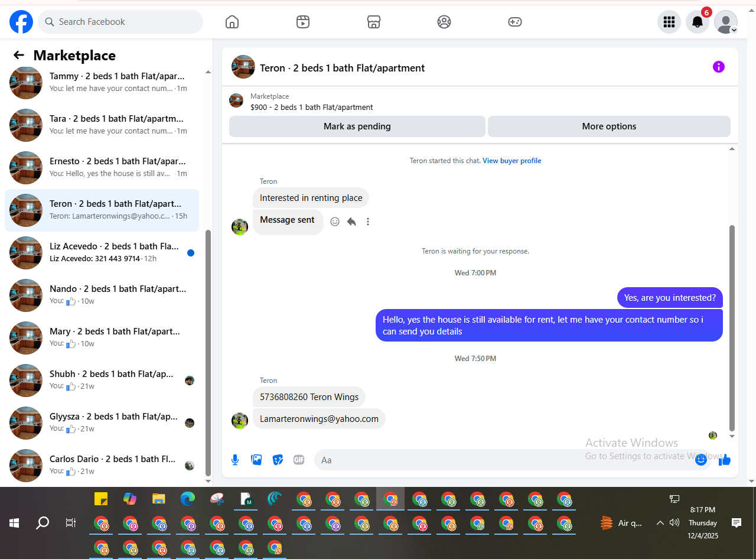Open View buyer profile link
The width and height of the screenshot is (756, 559).
pyautogui.click(x=512, y=161)
